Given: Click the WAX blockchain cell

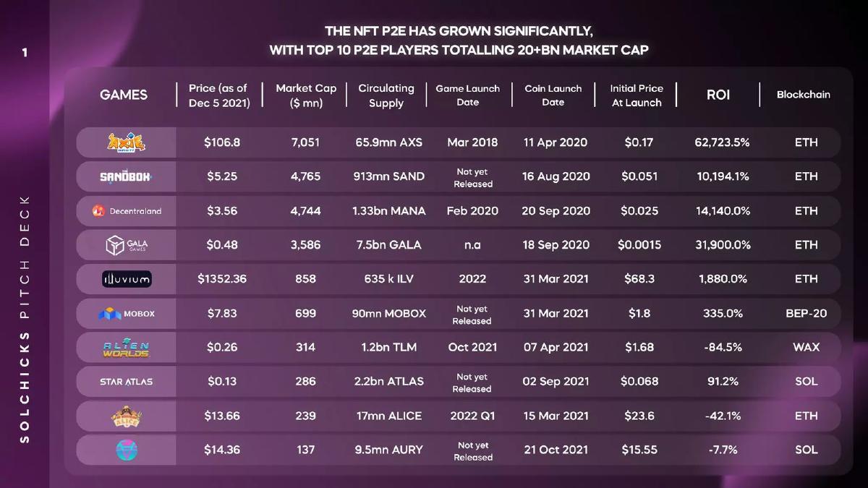Looking at the screenshot, I should pyautogui.click(x=806, y=348).
